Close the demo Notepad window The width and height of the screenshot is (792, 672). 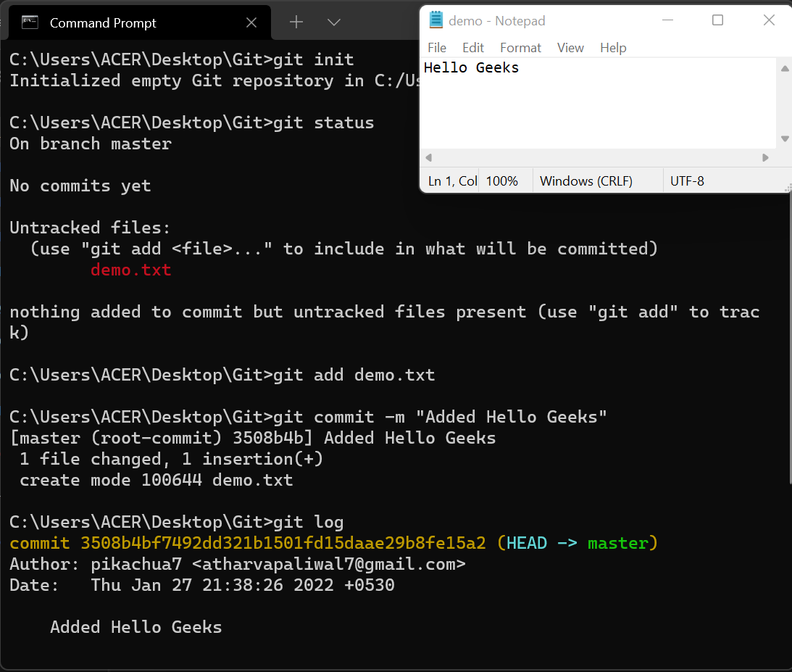(769, 20)
